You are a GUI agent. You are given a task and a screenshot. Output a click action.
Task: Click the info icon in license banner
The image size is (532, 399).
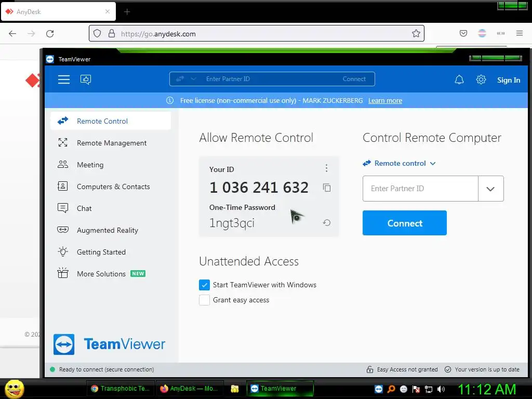pos(170,100)
